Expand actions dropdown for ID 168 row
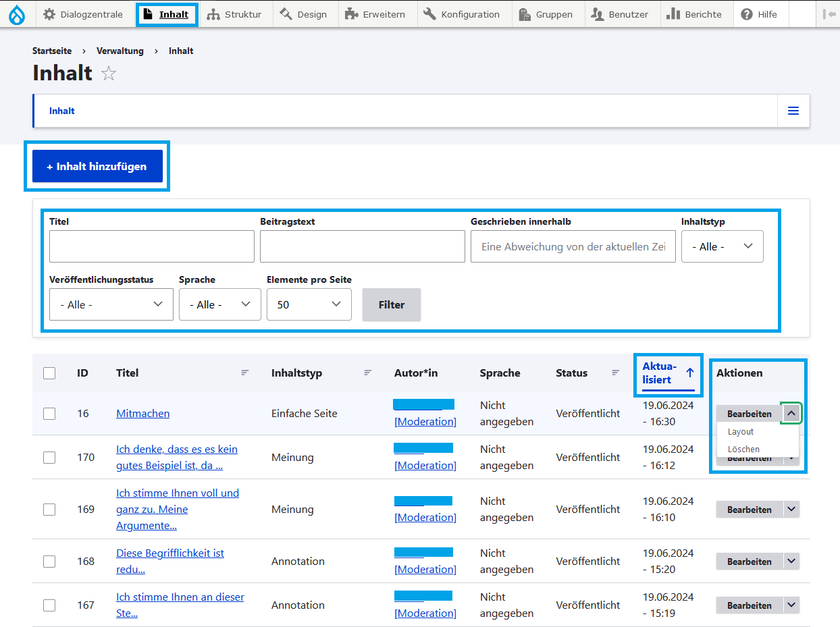This screenshot has height=627, width=840. (x=791, y=562)
